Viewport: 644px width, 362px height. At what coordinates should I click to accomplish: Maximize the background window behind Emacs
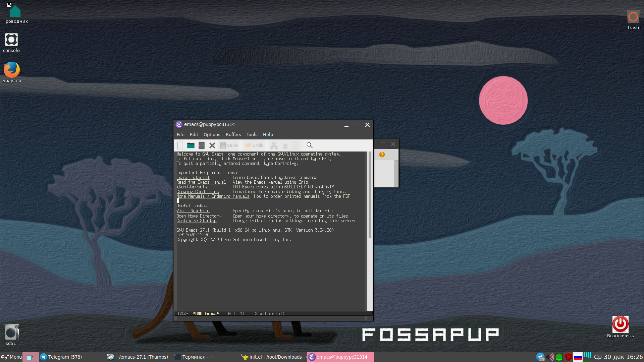[383, 144]
